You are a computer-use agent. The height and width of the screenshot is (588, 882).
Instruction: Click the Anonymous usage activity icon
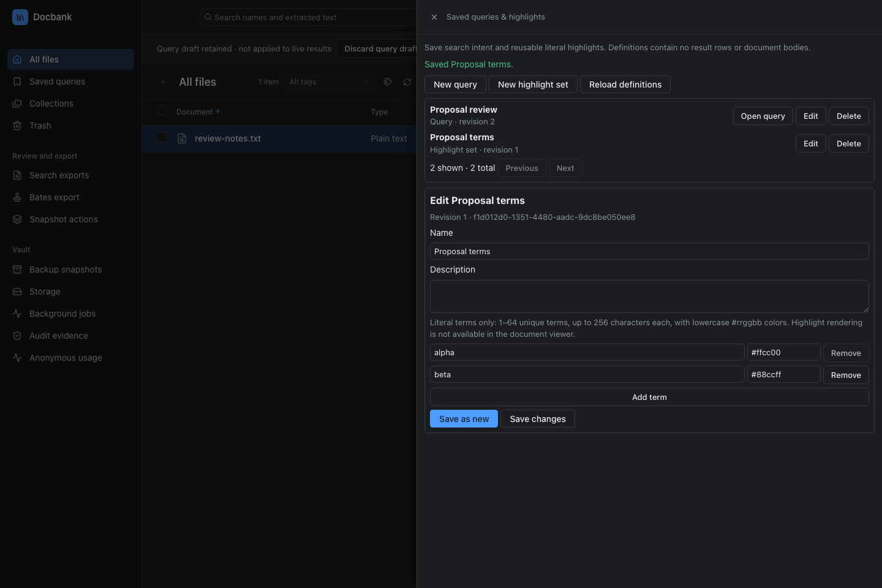(17, 358)
